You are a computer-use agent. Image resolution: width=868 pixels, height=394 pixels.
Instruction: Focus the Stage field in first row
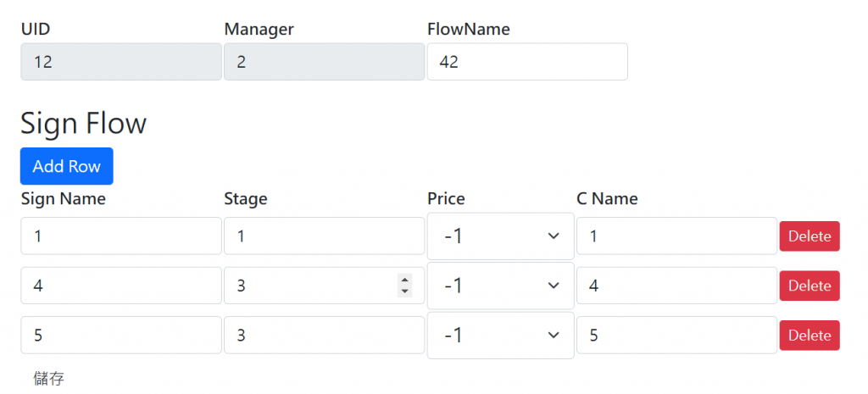324,236
